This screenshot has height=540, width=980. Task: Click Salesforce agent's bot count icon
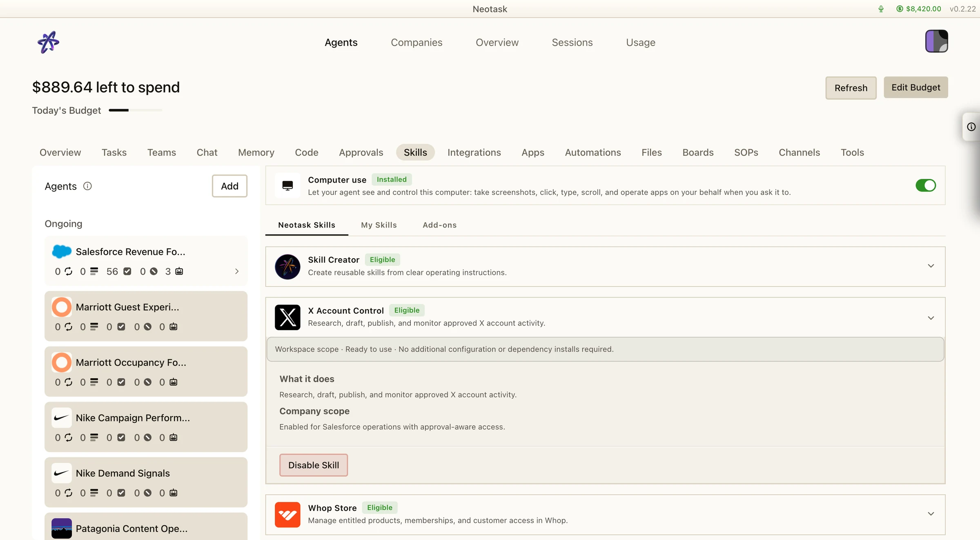pyautogui.click(x=179, y=271)
